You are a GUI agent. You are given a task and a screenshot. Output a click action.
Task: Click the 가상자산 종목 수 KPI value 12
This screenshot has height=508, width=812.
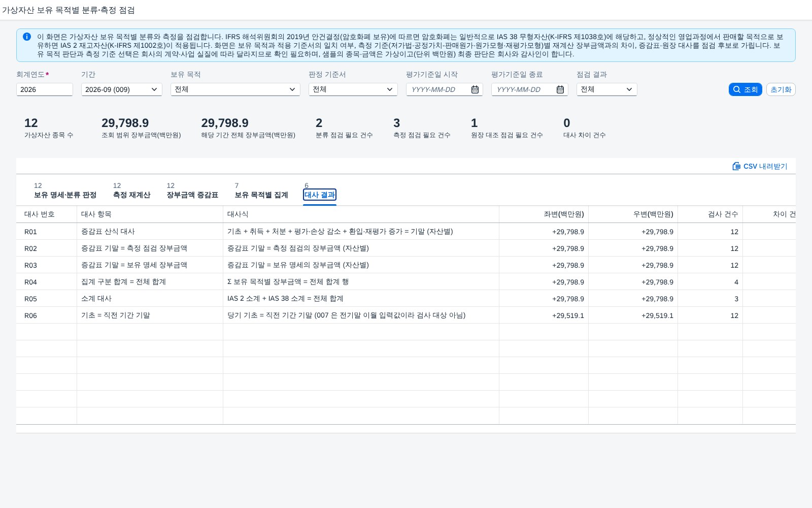coord(31,123)
